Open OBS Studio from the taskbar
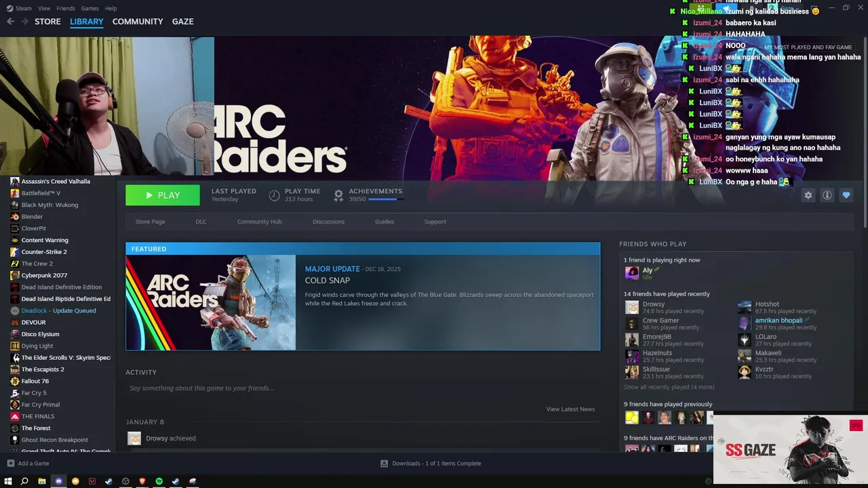This screenshot has height=488, width=868. pos(125,481)
